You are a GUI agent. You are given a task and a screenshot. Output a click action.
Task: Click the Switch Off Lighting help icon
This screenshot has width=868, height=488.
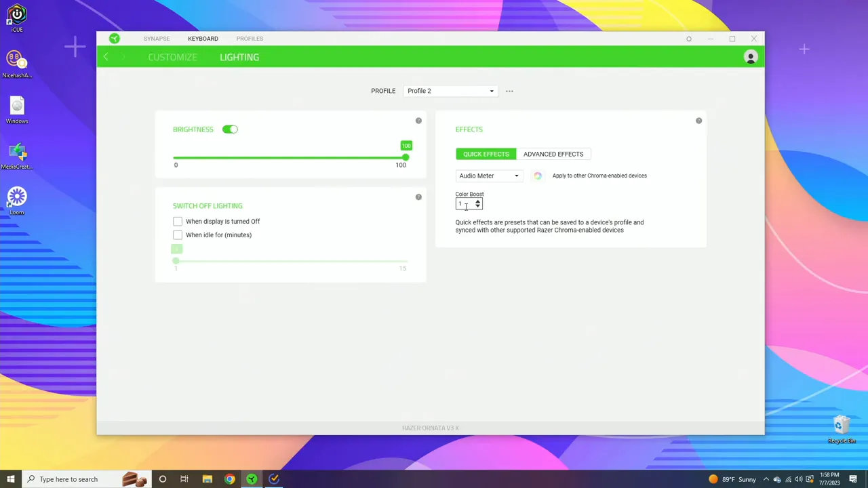pyautogui.click(x=418, y=197)
